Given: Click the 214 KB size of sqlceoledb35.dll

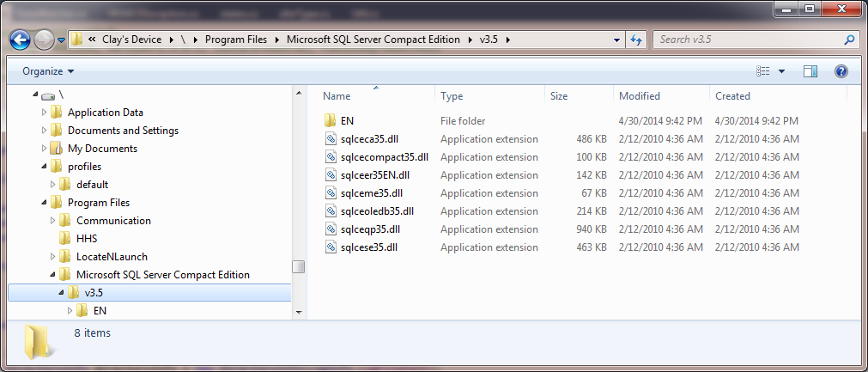Looking at the screenshot, I should coord(592,211).
